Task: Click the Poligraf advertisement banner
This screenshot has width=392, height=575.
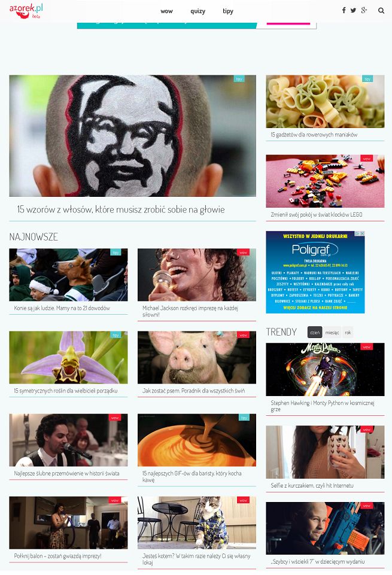Action: tap(315, 272)
